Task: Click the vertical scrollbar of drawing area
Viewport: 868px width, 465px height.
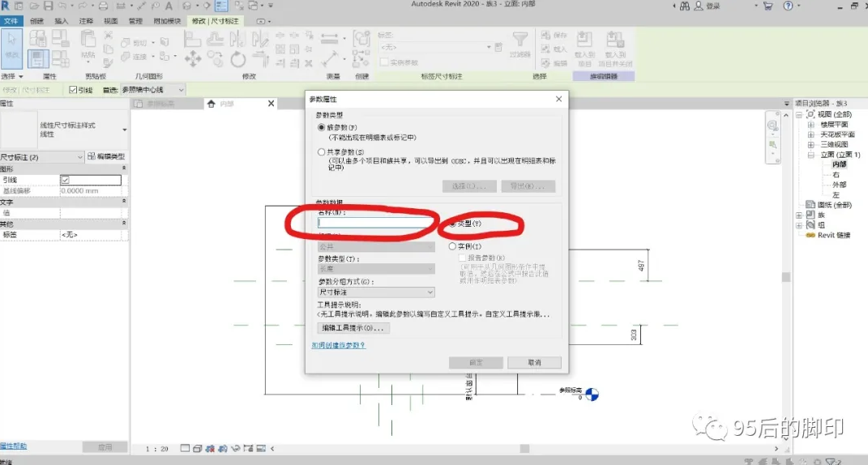Action: [x=785, y=277]
